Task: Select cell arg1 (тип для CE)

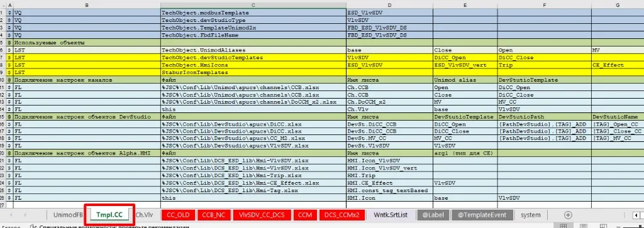Action: [x=465, y=153]
